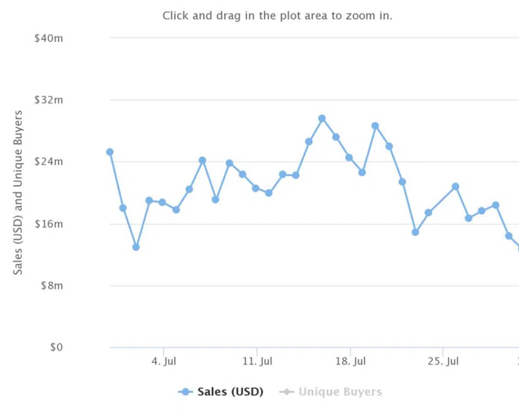
Task: Select the first data point on the line
Action: pyautogui.click(x=110, y=152)
